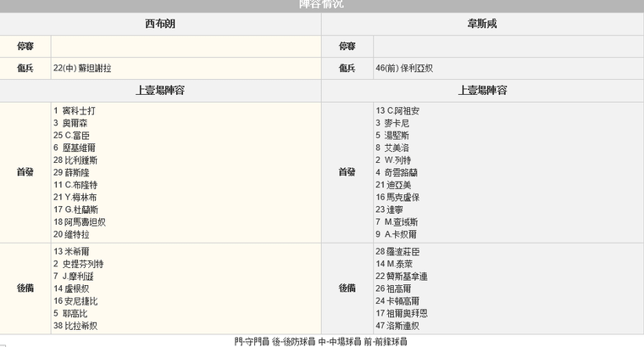Viewport: 644px width, 347px height.
Task: Click the 傷兵 label in 西布朗 column
Action: tap(25, 68)
